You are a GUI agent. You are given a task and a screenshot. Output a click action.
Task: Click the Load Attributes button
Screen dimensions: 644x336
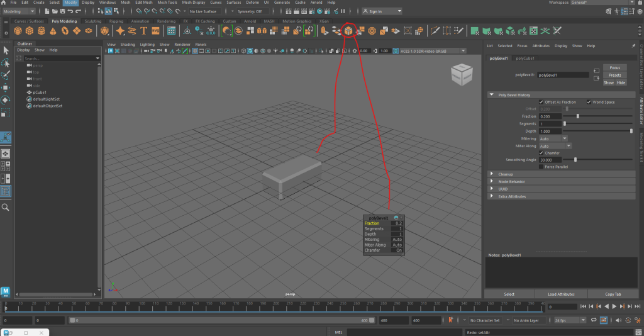[562, 294]
